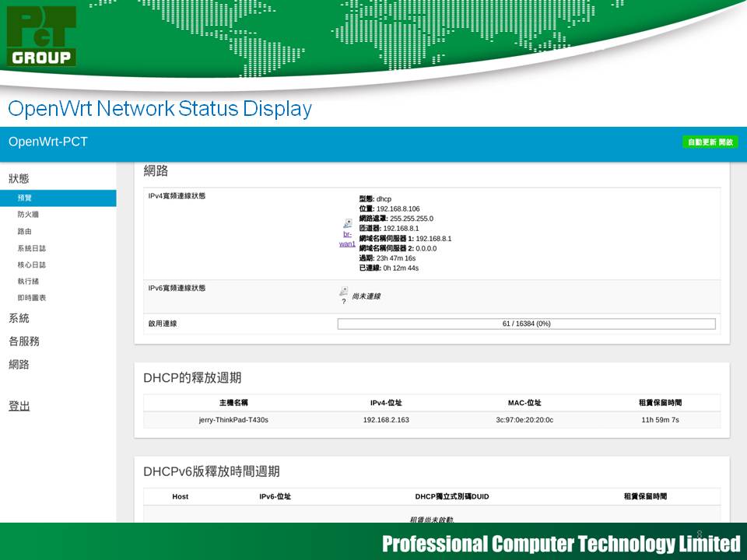The width and height of the screenshot is (747, 560).
Task: Expand the 系統 sidebar menu
Action: tap(19, 318)
